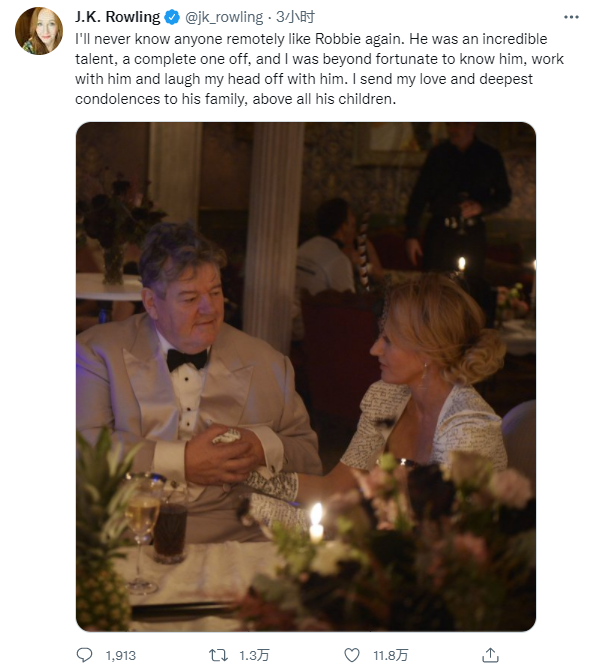
Task: Click the retweet arrows icon
Action: pyautogui.click(x=218, y=655)
